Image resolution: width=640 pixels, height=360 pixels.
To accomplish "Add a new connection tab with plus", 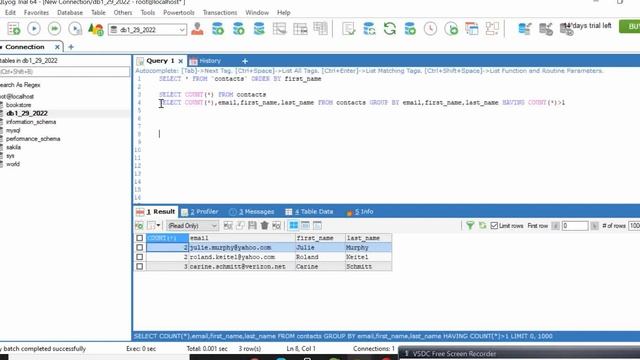I will pos(71,47).
